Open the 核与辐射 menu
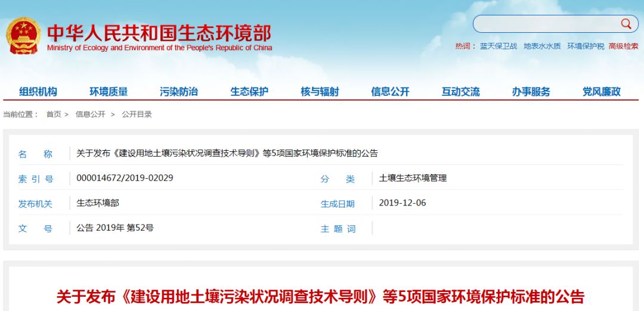The height and width of the screenshot is (311, 644). coord(320,92)
